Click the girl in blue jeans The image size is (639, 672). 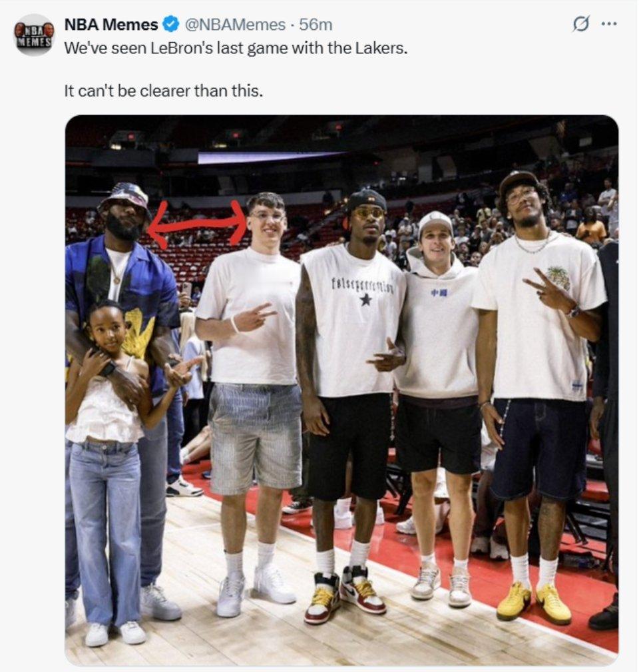click(x=107, y=472)
